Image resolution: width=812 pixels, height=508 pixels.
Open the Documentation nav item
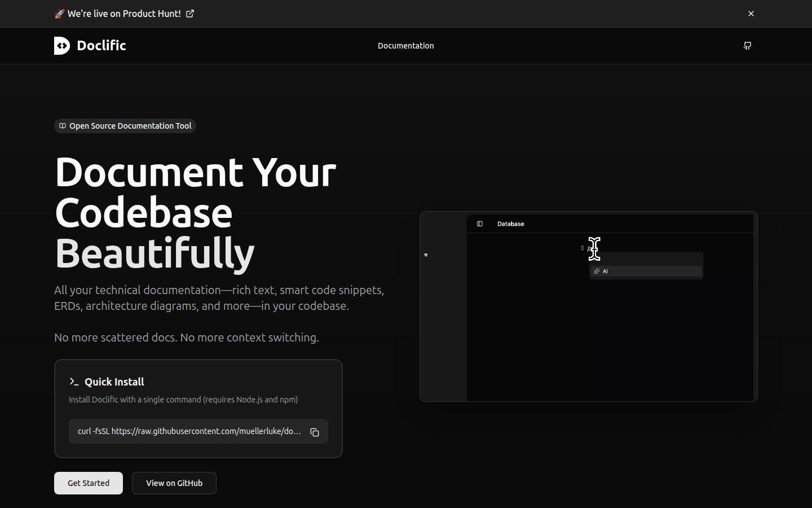pyautogui.click(x=405, y=46)
